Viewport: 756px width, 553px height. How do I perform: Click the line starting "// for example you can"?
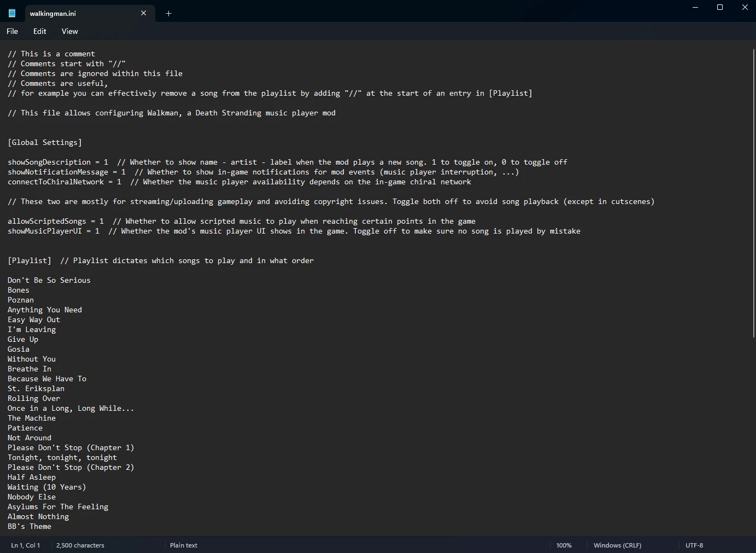(x=270, y=93)
